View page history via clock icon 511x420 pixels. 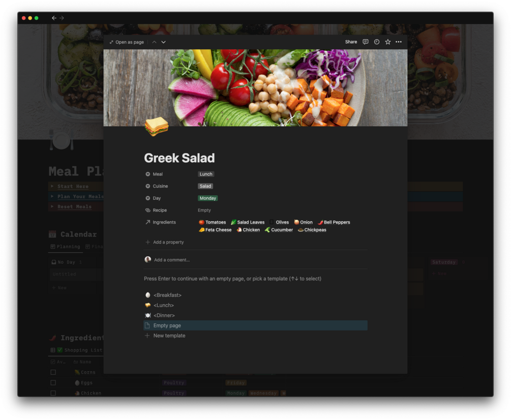tap(376, 42)
